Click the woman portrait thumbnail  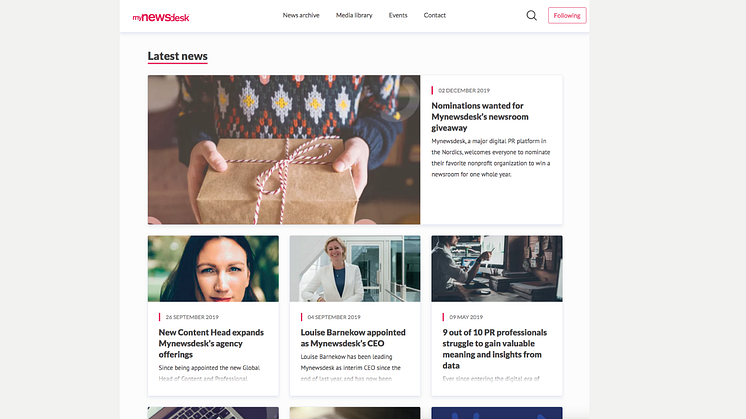coord(213,269)
